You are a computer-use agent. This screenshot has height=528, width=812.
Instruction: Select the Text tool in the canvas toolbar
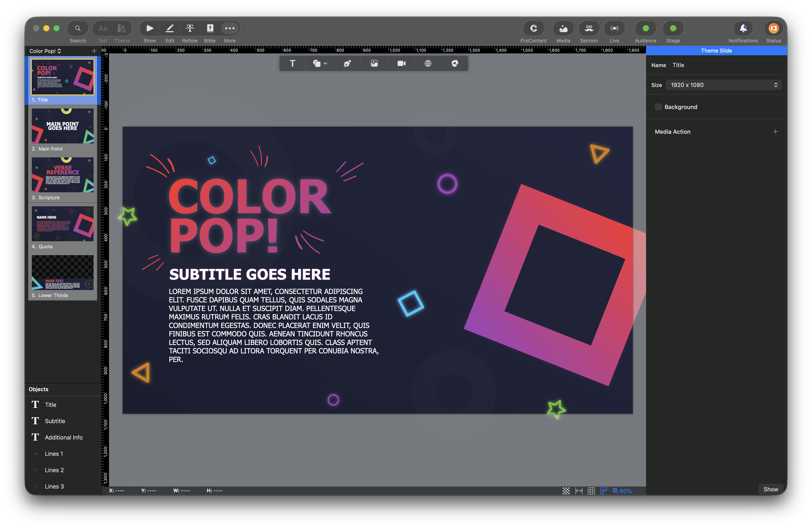(292, 64)
